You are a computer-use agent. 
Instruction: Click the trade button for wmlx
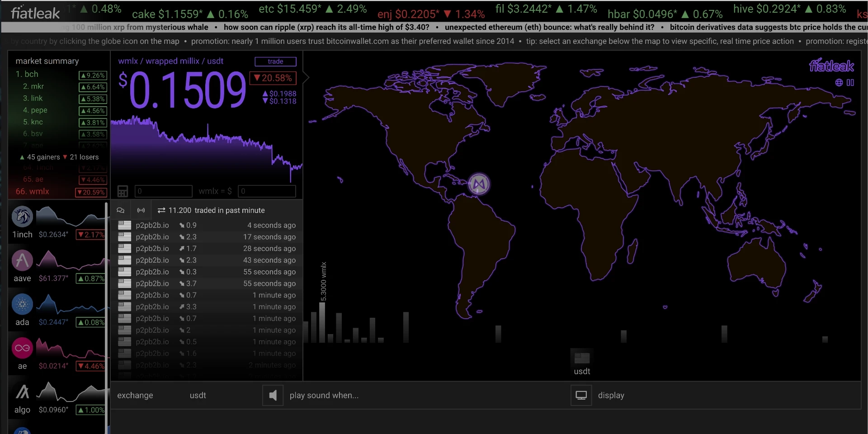tap(275, 61)
